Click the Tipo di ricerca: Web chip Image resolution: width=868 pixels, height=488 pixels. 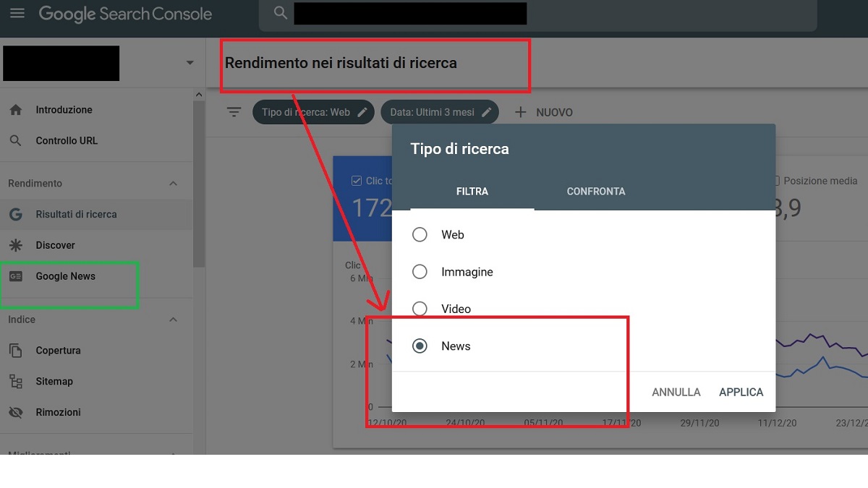point(313,112)
